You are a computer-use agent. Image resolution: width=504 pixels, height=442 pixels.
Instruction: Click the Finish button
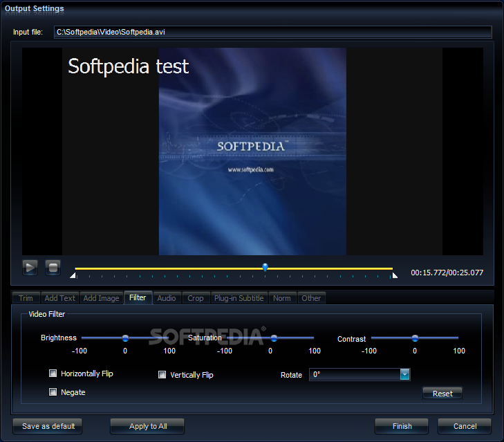click(402, 426)
